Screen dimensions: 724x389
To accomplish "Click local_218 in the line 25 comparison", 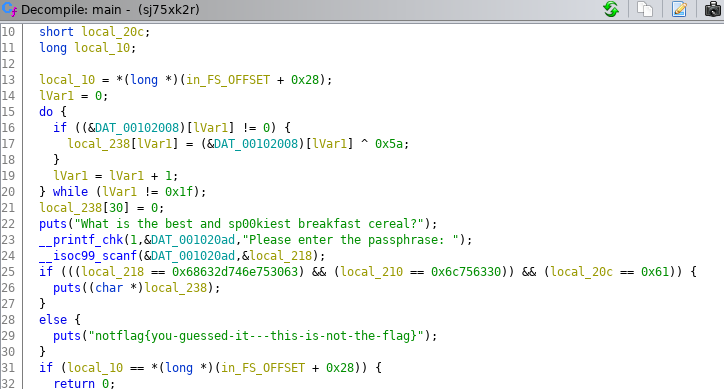I will coord(113,272).
